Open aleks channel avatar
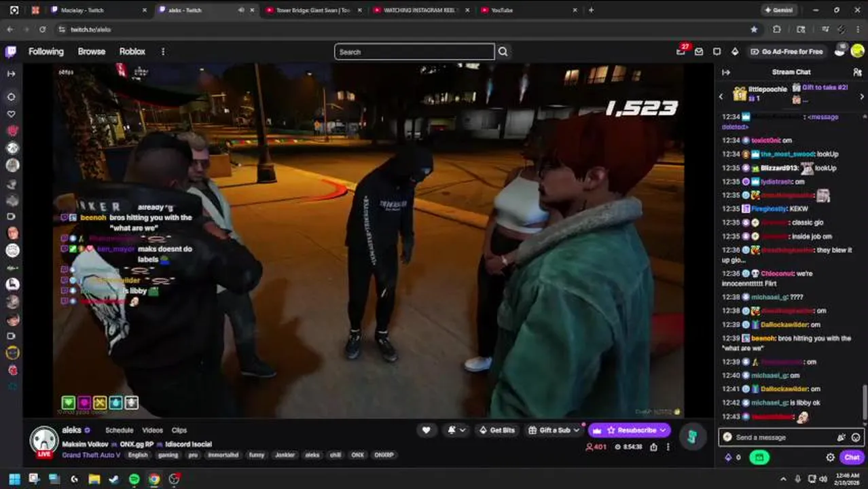The image size is (868, 489). (44, 441)
